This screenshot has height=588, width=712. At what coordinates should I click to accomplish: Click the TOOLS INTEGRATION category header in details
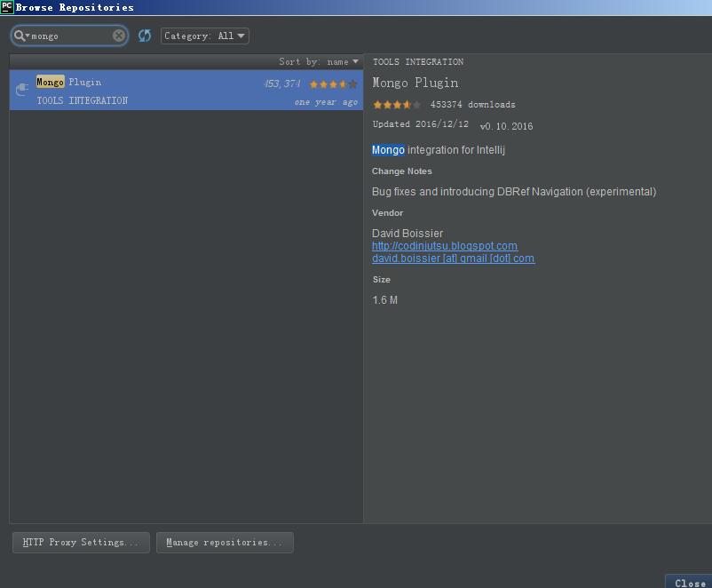[x=418, y=62]
